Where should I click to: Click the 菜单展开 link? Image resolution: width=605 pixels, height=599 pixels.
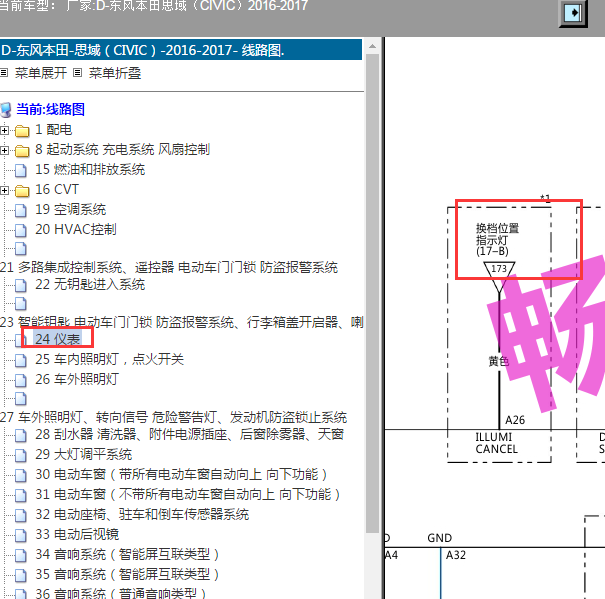tap(41, 73)
